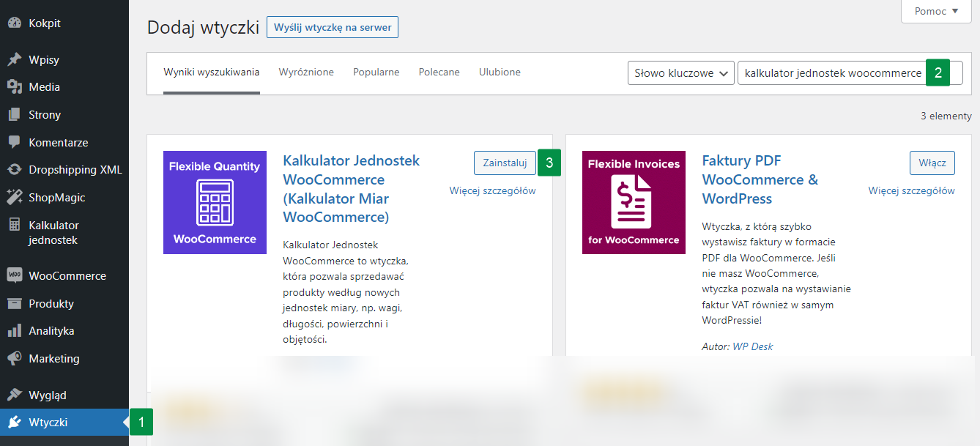Click the Analityka bar chart icon
The height and width of the screenshot is (446, 980).
coord(15,331)
